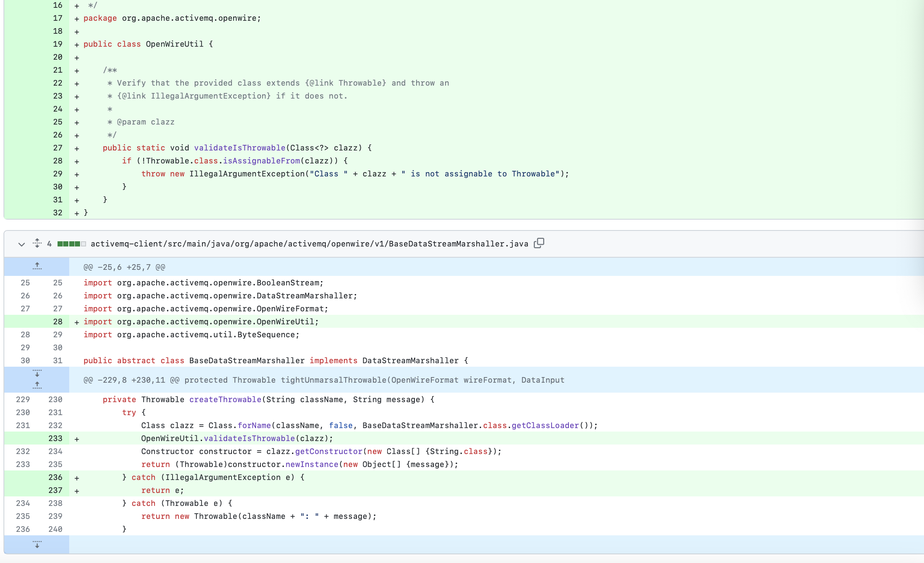Click 'IllegalArgumentException' in the throw statement
This screenshot has height=563, width=924.
(247, 174)
